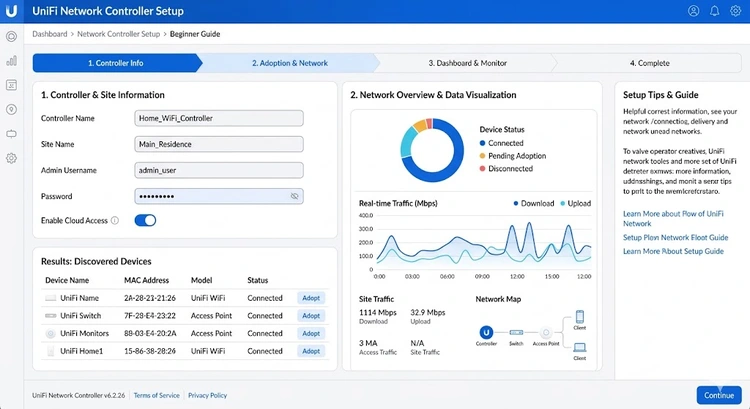Click MAC address 7F-28-E4-23:22
This screenshot has width=750, height=409.
[x=150, y=316]
